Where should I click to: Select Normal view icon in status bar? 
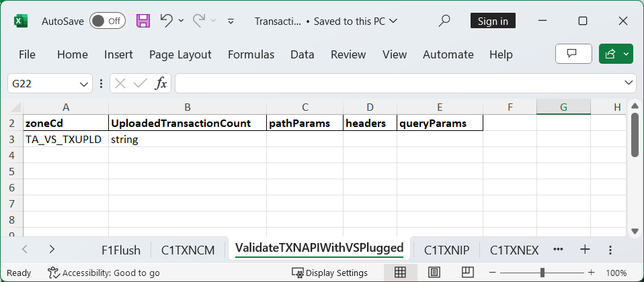point(400,273)
